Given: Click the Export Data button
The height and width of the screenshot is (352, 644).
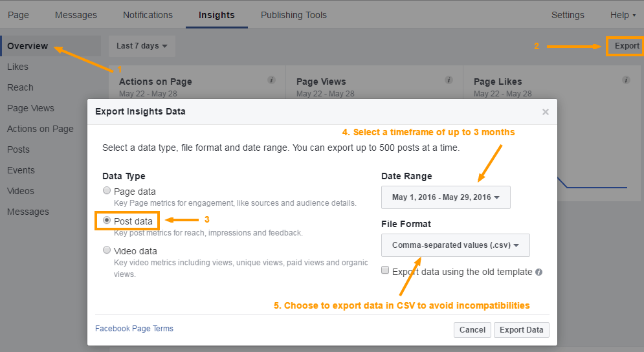Looking at the screenshot, I should click(x=521, y=330).
